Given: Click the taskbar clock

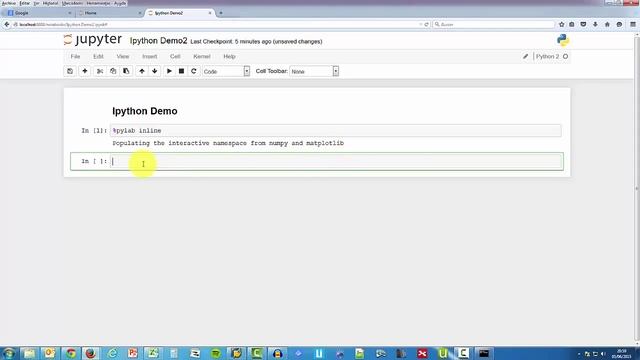Looking at the screenshot, I should 621,353.
